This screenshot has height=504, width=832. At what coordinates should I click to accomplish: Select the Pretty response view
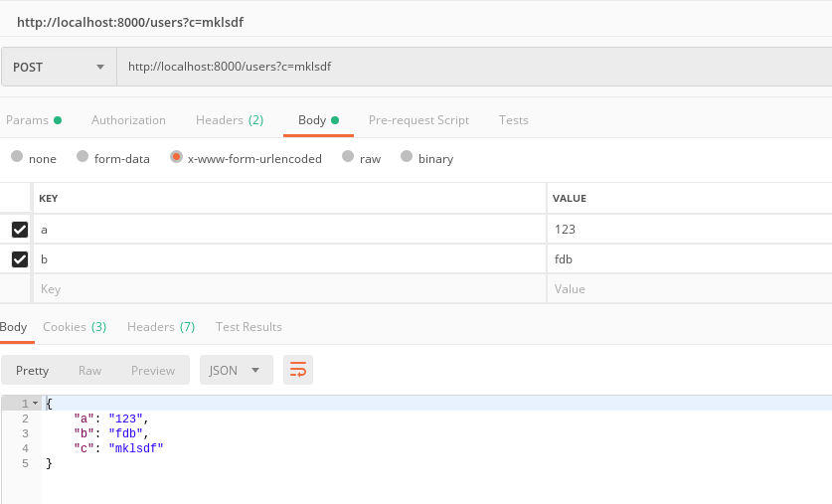(x=33, y=371)
